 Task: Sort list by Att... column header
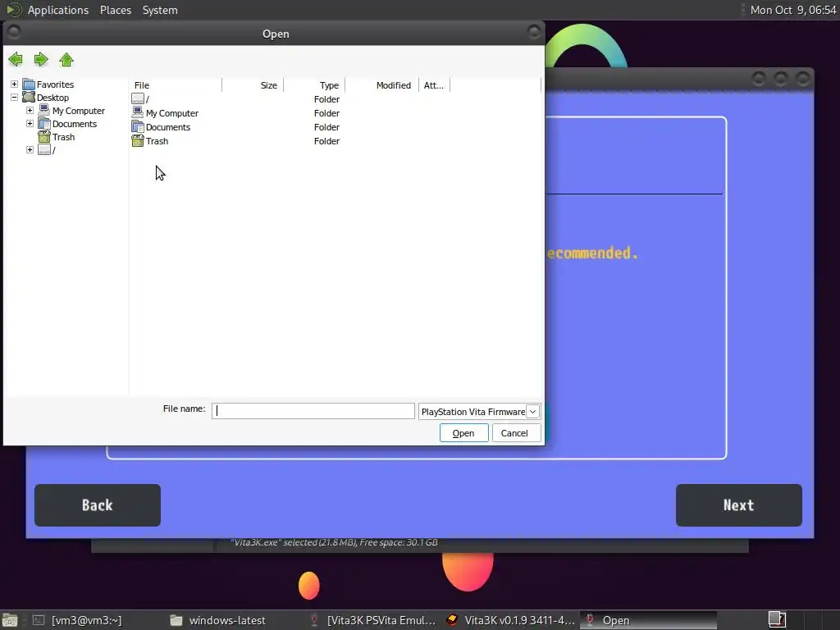pos(434,85)
